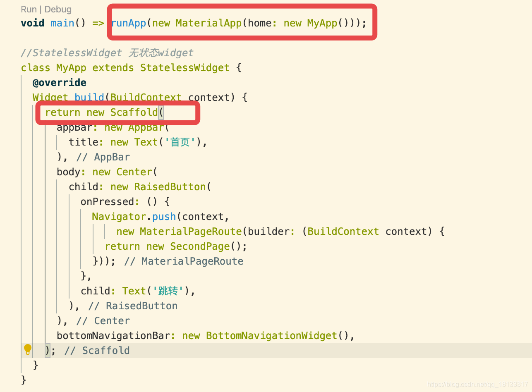Click the '// MaterialPageRoute' closing label

[x=184, y=261]
